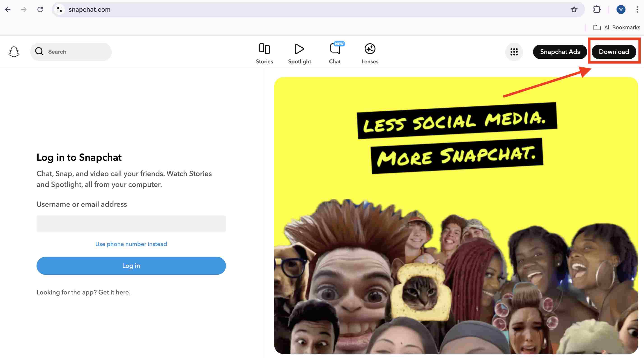Click the Snapchat ghost logo

14,52
